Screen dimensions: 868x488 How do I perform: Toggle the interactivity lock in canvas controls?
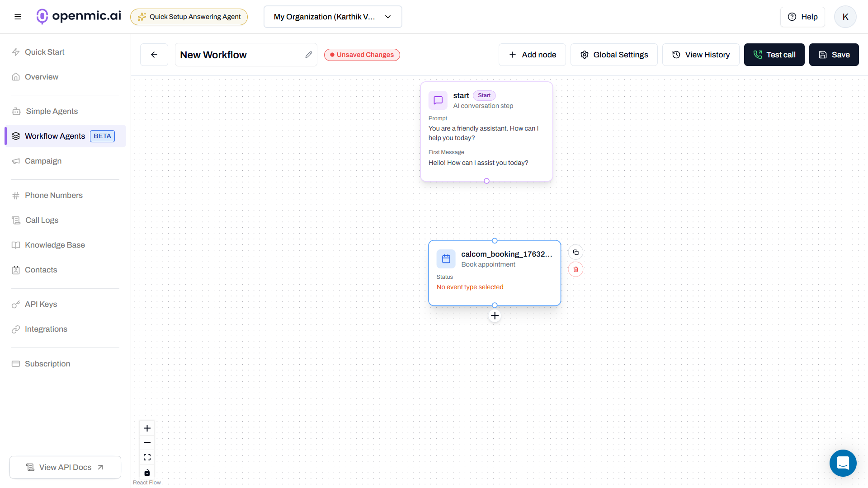point(147,473)
